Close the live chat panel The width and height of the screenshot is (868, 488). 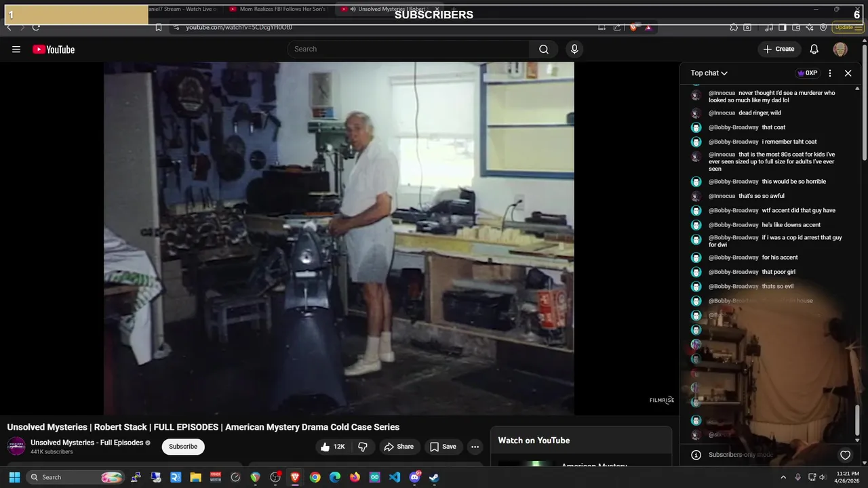pyautogui.click(x=848, y=73)
